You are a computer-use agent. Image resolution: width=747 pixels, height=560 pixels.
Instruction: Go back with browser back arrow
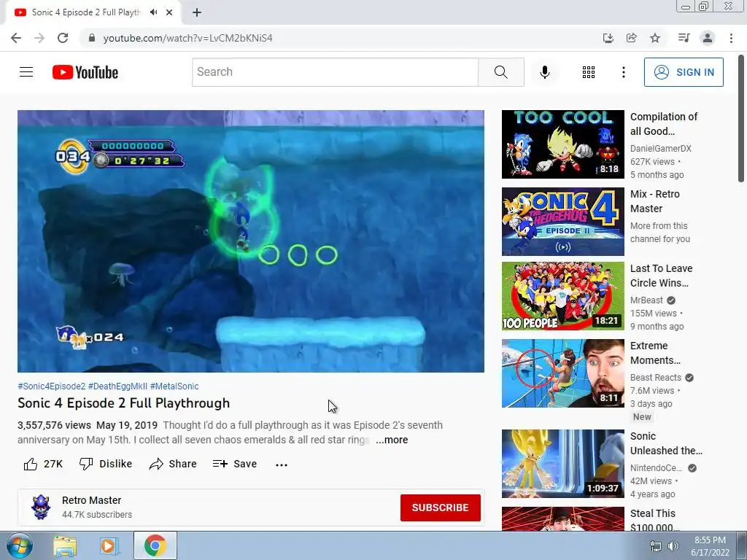(x=16, y=38)
